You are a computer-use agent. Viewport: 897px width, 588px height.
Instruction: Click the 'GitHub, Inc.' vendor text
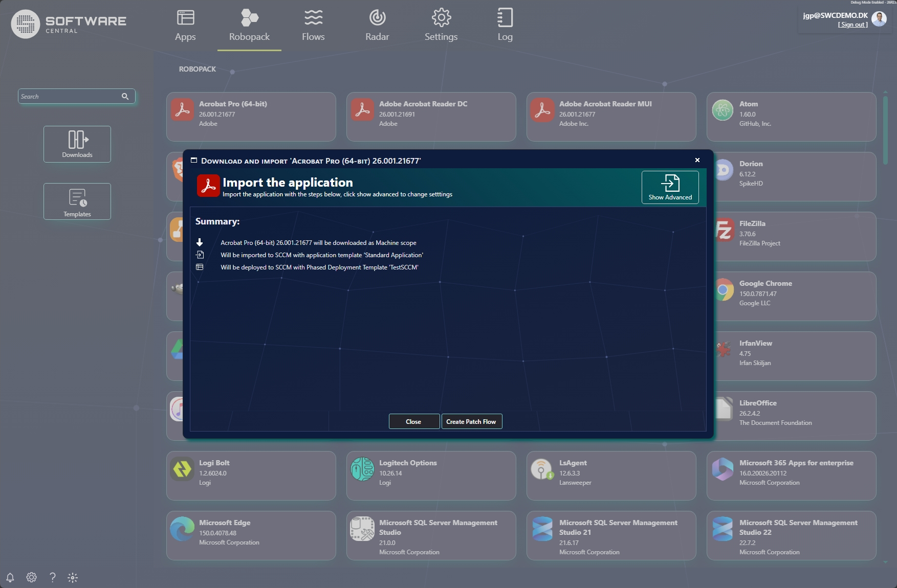[755, 123]
